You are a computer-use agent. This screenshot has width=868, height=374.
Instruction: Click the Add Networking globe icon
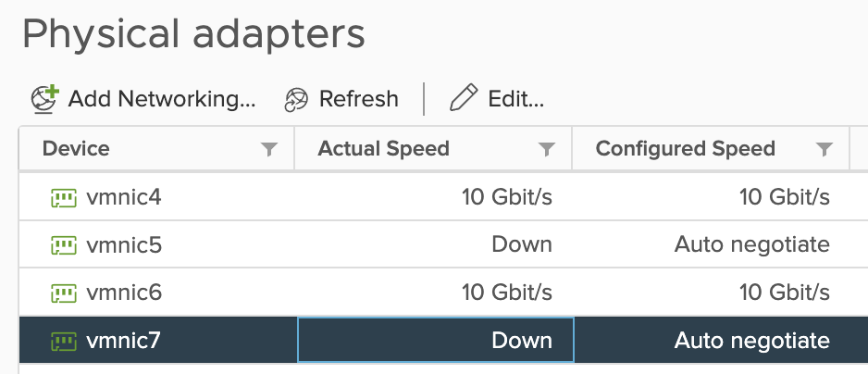point(44,98)
